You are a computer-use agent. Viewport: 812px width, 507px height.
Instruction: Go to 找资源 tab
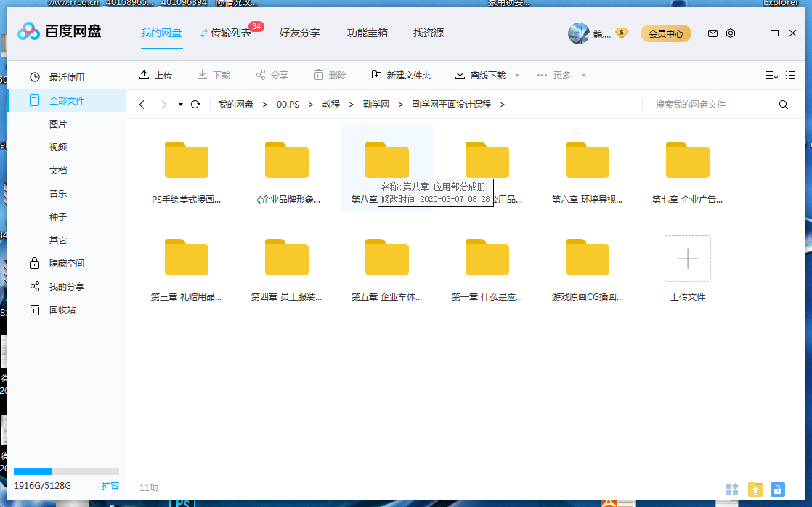tap(429, 33)
